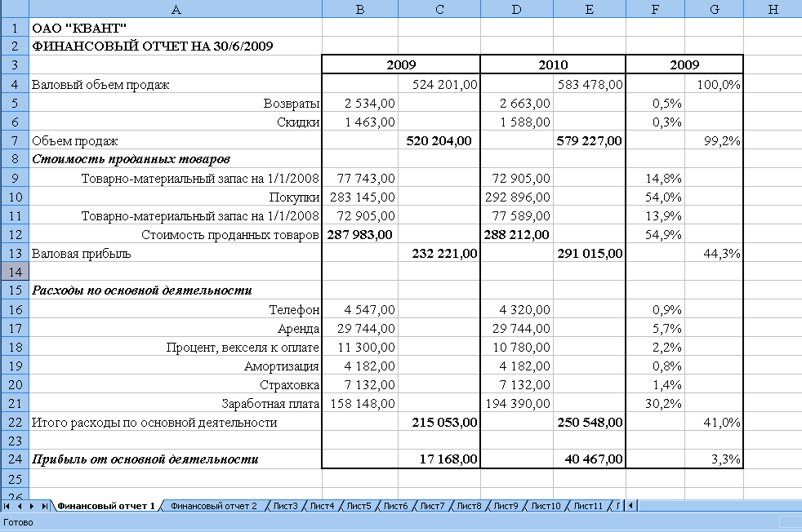Select bold value 17 168,00
Screen dimensions: 802x532
click(x=439, y=459)
